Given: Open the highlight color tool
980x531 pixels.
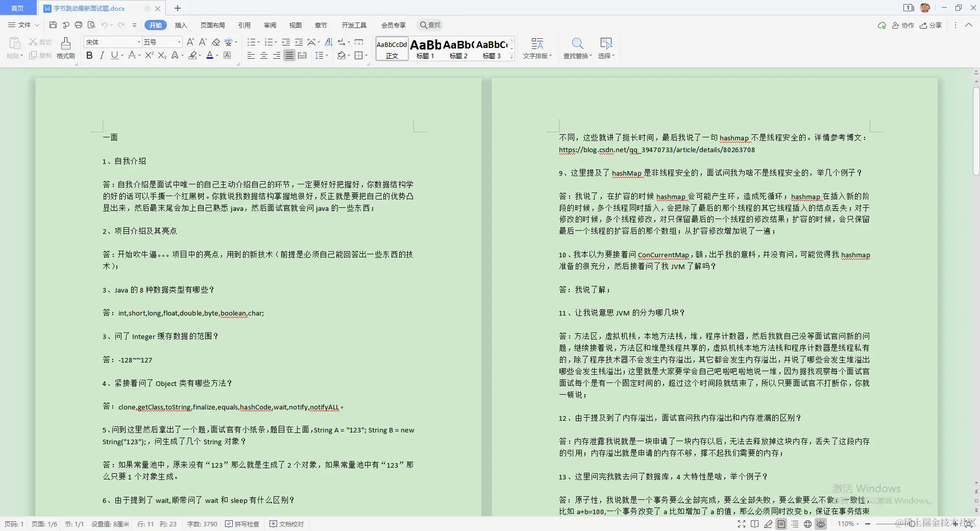Looking at the screenshot, I should point(193,56).
